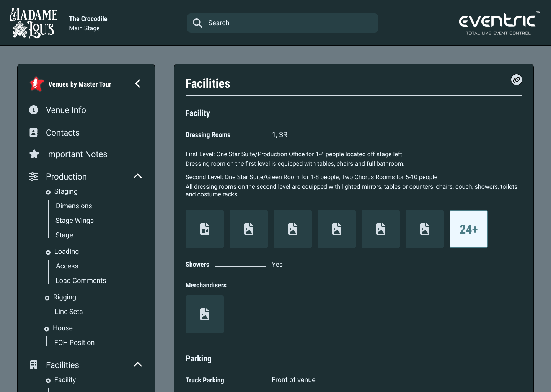Focus the Search input field
This screenshot has height=392, width=551.
click(x=283, y=23)
